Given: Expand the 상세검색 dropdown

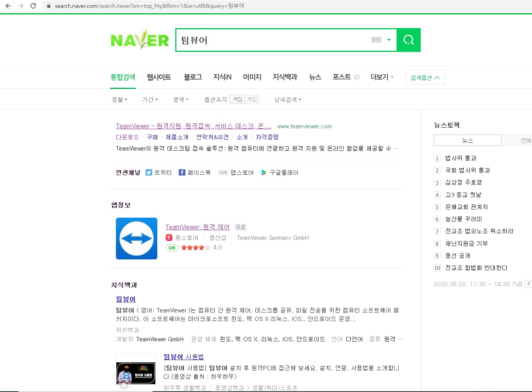Looking at the screenshot, I should (288, 99).
